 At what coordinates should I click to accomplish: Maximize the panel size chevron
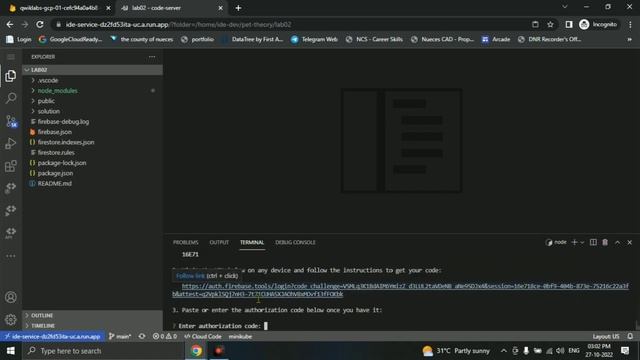coord(617,242)
